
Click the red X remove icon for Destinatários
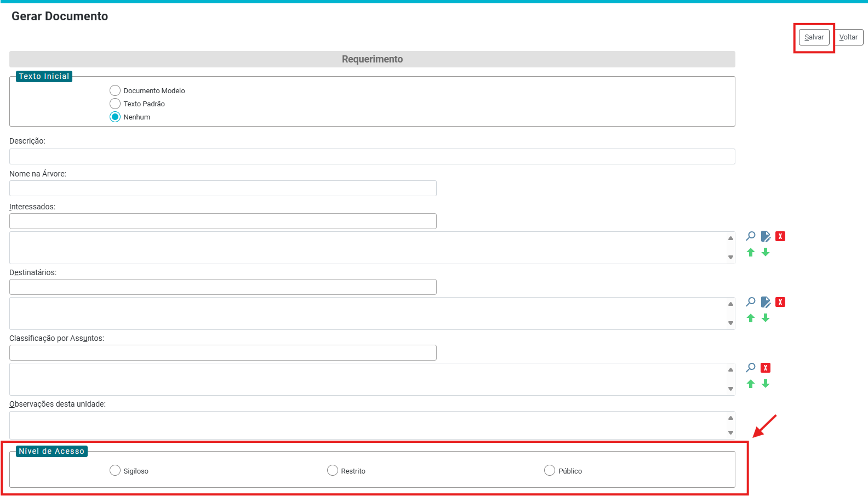780,302
